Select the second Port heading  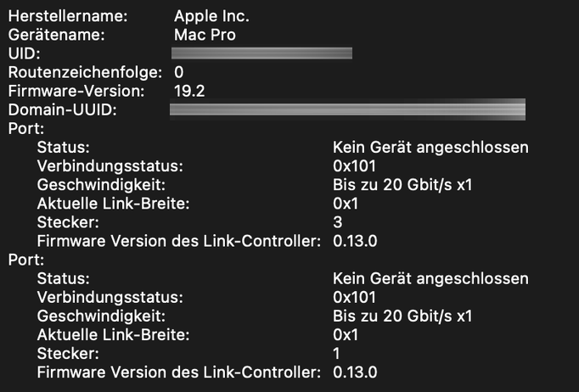[26, 260]
